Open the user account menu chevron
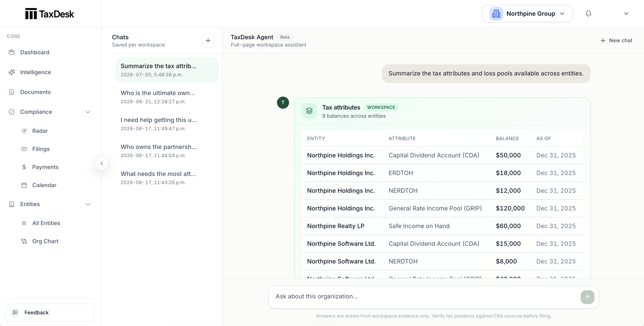 (x=626, y=14)
